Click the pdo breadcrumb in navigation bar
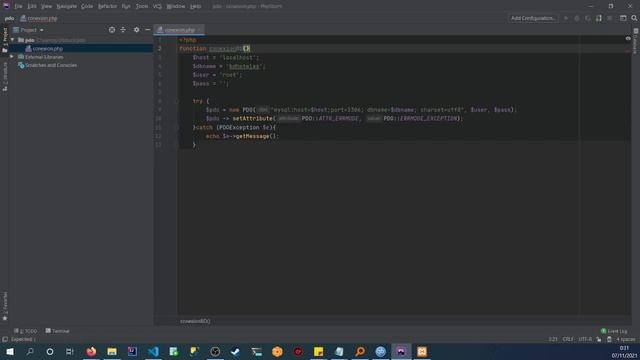640x360 pixels. coord(9,18)
